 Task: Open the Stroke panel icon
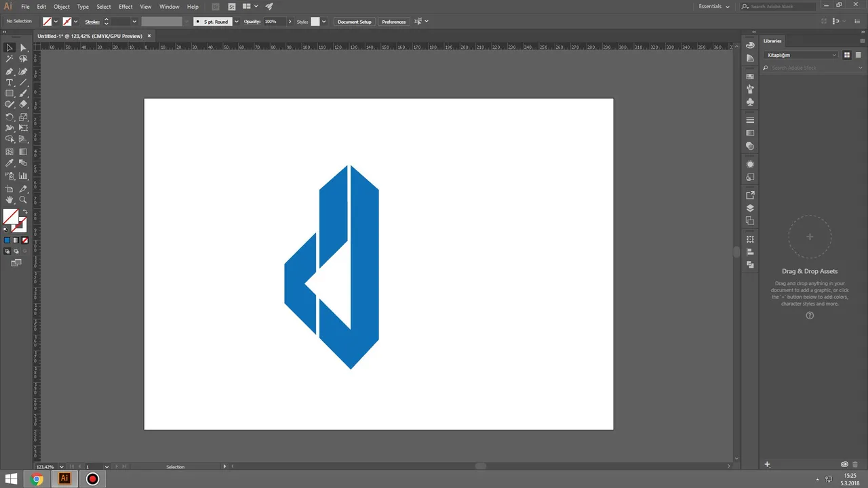click(x=750, y=120)
